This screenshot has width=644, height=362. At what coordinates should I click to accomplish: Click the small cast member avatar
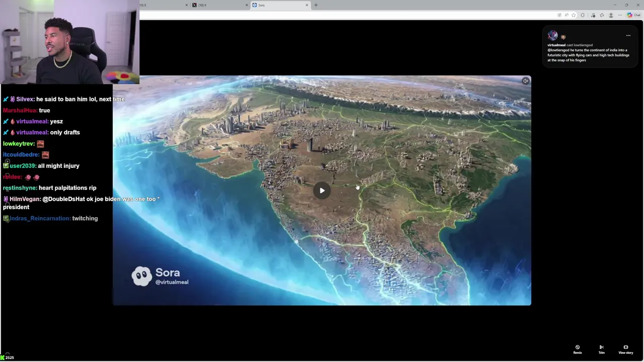[x=563, y=37]
